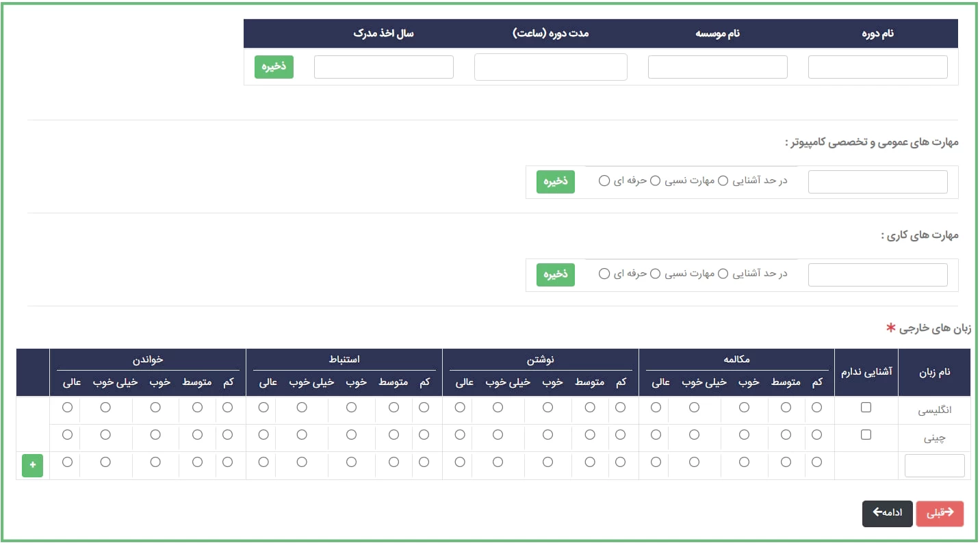Select 'حرفه ای' under مهارت های کاری
The width and height of the screenshot is (980, 545).
click(604, 274)
